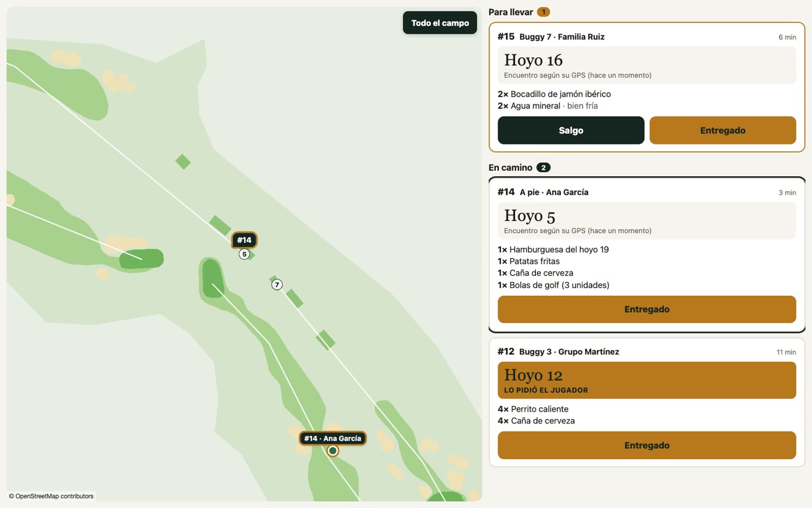812x508 pixels.
Task: Select '#14 A pie · Ana García' header
Action: (543, 192)
